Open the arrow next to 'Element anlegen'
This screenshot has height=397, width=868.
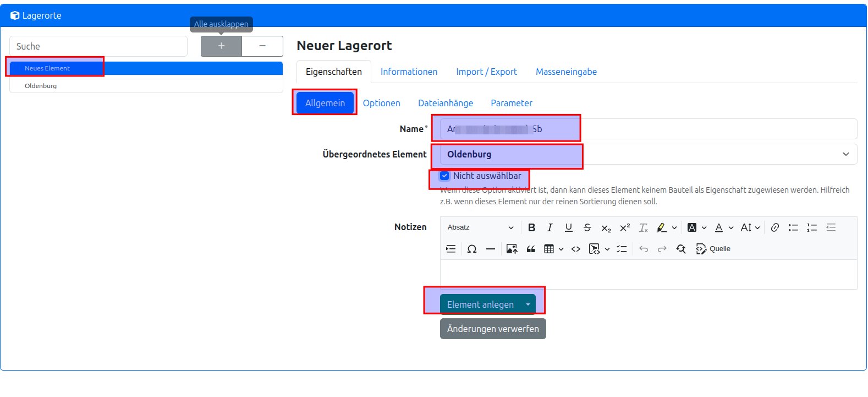point(528,304)
